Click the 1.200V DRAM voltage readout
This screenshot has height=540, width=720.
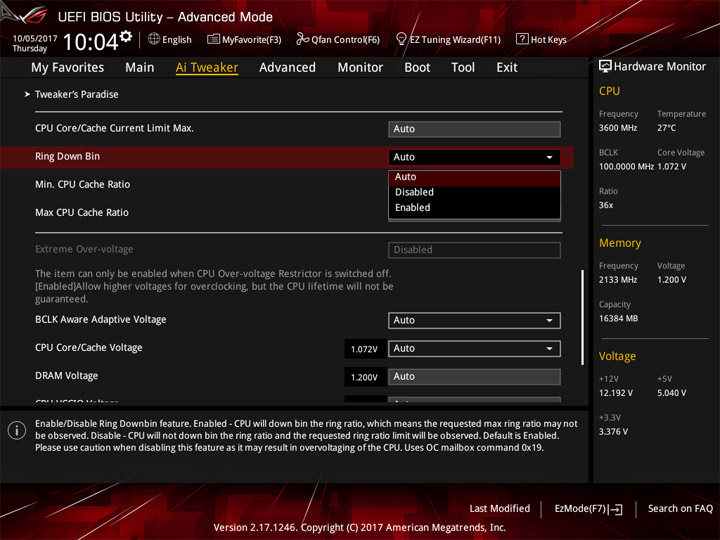(365, 377)
